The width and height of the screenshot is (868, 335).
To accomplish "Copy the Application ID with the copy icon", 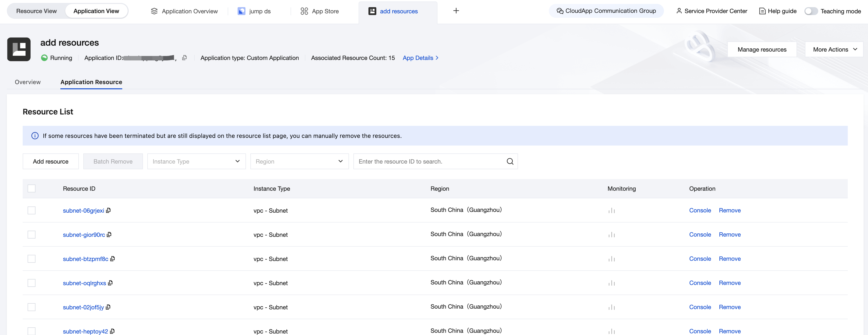I will click(184, 58).
